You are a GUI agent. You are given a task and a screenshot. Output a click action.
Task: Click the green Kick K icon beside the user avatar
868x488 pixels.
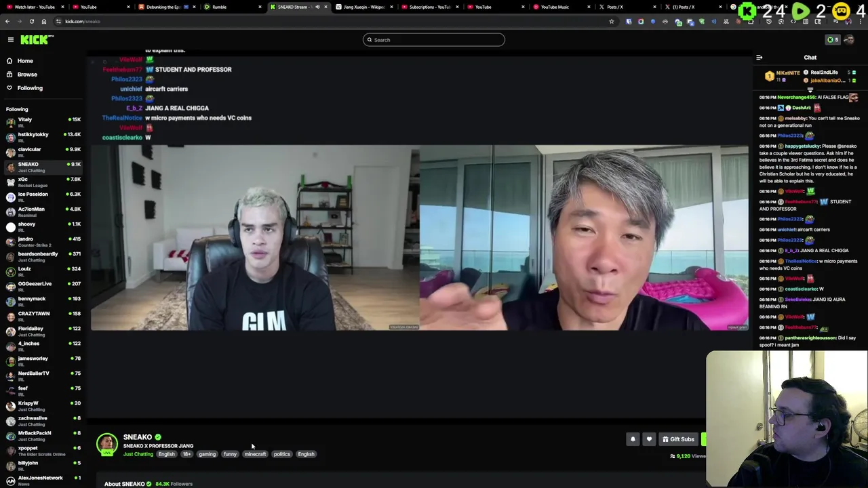click(x=833, y=40)
